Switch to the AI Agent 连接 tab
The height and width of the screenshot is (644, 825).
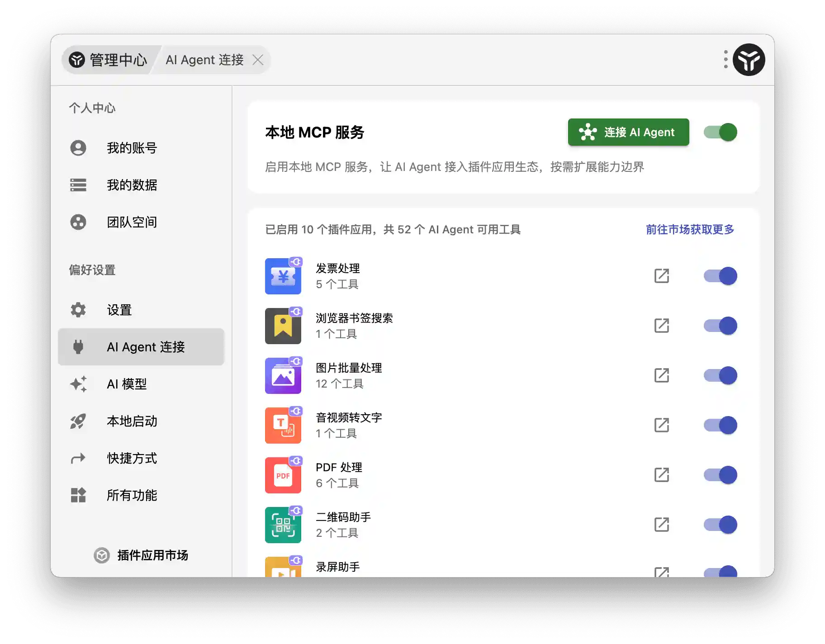pyautogui.click(x=204, y=59)
